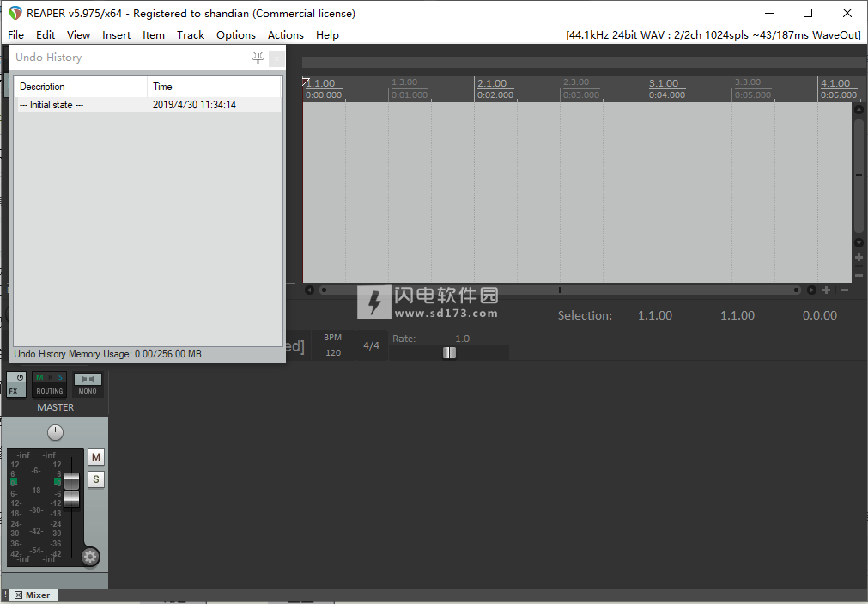Click the horizontal arrange scrollbar

click(x=560, y=290)
